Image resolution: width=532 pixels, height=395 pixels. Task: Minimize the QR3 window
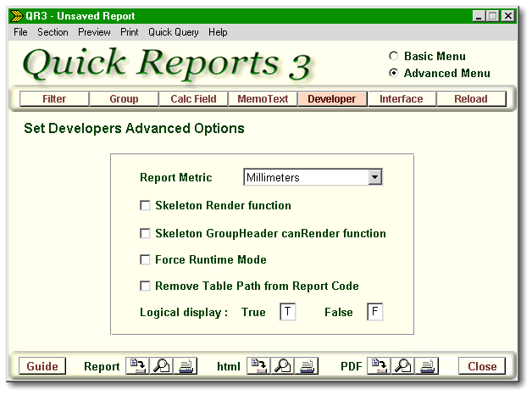pyautogui.click(x=479, y=16)
